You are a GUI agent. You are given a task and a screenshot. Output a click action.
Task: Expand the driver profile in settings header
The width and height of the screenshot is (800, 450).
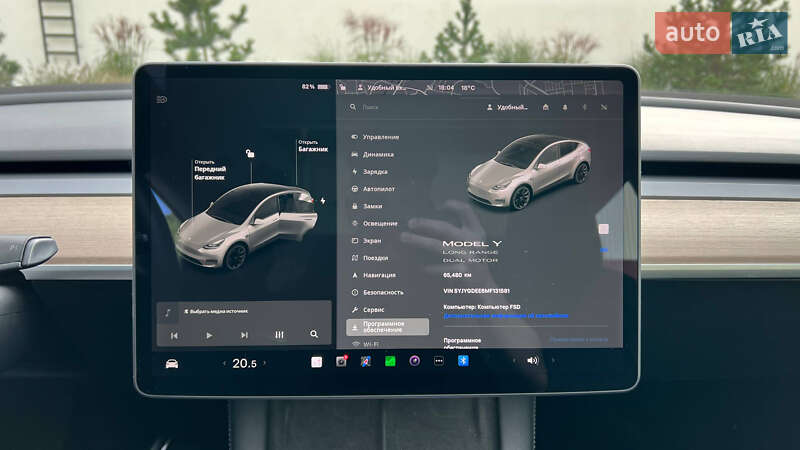coord(506,107)
